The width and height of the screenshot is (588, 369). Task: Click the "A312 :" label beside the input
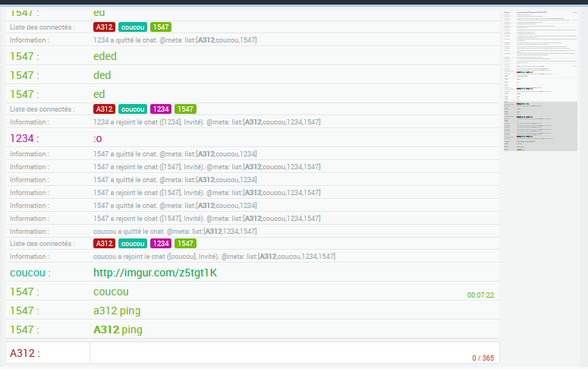25,353
